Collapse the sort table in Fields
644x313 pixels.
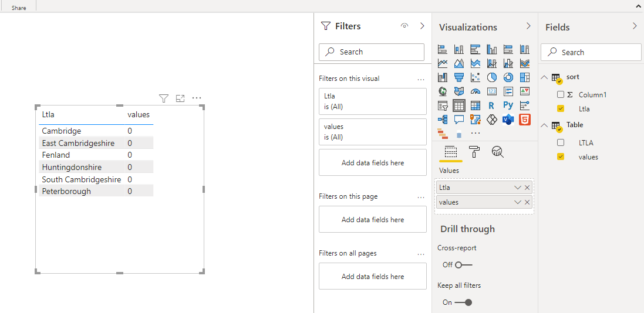pyautogui.click(x=544, y=77)
